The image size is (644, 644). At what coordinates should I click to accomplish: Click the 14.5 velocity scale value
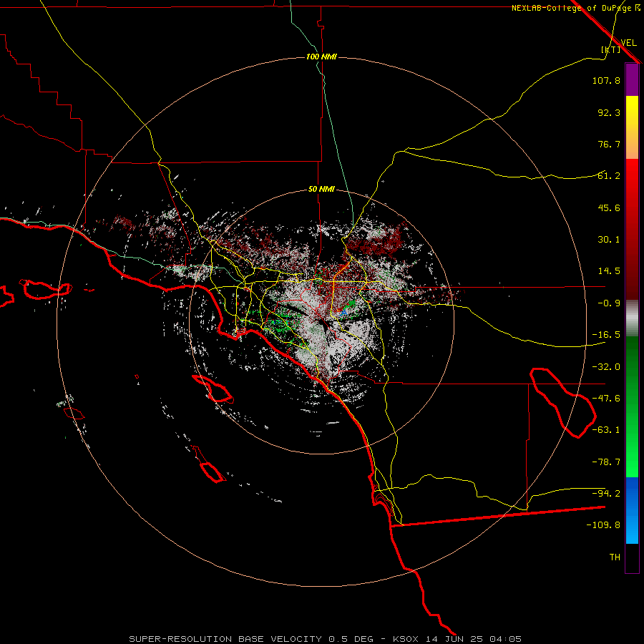[609, 271]
